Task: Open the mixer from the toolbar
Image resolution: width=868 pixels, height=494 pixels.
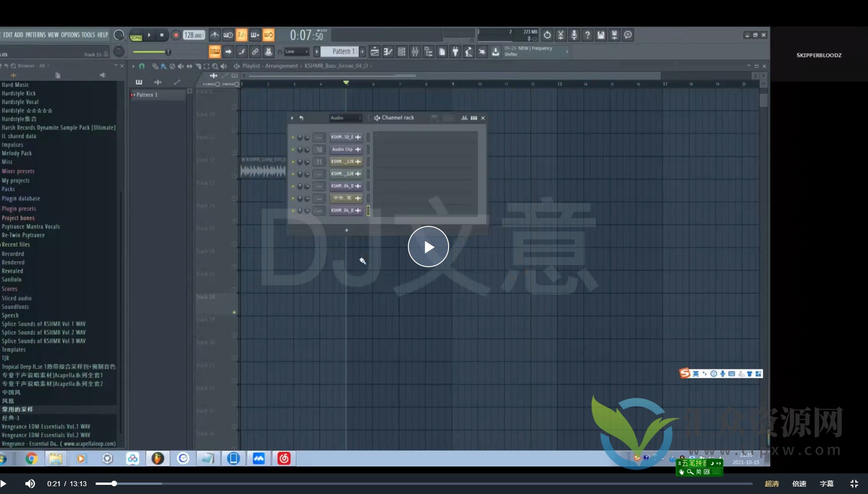Action: tap(415, 52)
